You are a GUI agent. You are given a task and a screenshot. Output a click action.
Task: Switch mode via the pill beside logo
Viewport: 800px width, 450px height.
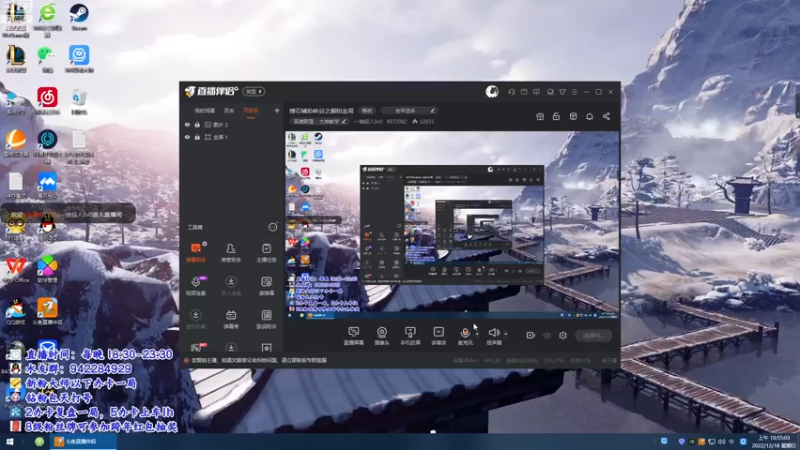tap(254, 92)
